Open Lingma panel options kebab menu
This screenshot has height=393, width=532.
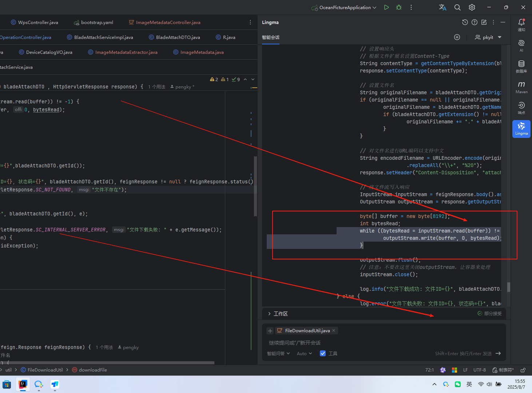(493, 22)
